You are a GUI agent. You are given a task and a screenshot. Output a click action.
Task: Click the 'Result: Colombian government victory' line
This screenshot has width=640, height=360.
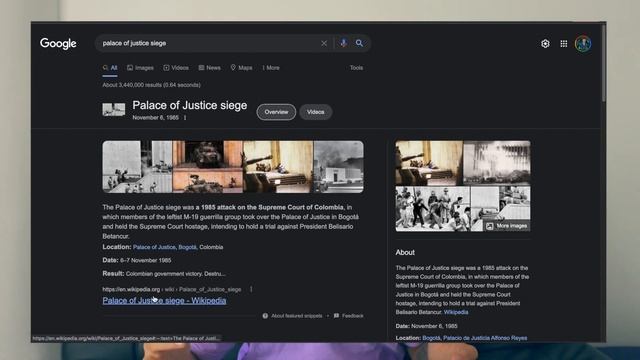tap(164, 273)
